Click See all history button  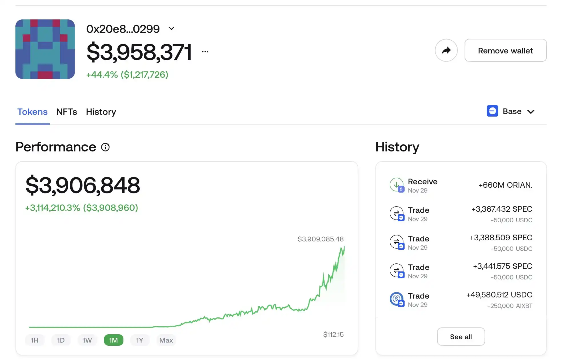pyautogui.click(x=461, y=337)
